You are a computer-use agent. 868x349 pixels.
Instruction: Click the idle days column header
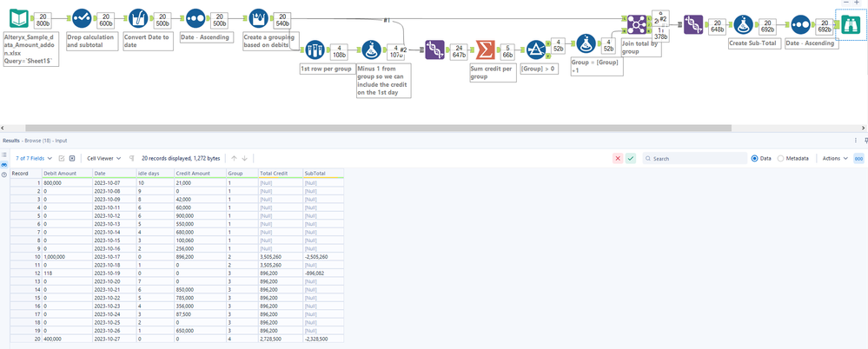pyautogui.click(x=155, y=173)
